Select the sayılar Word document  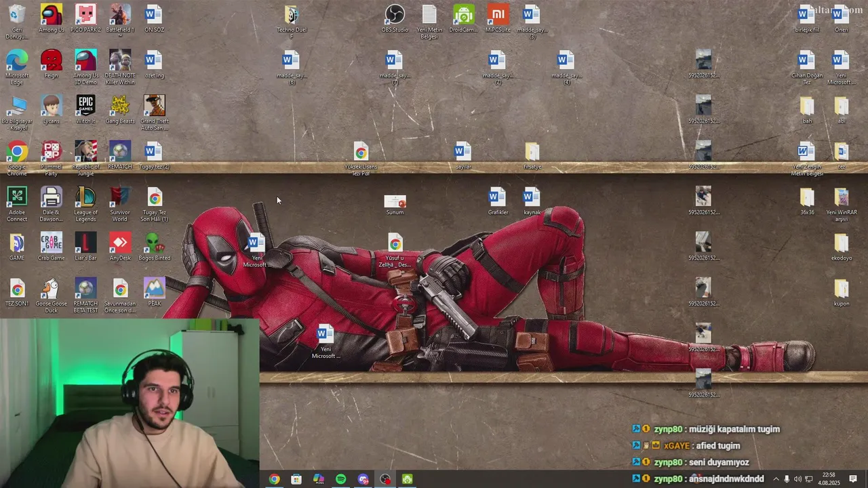tap(463, 156)
